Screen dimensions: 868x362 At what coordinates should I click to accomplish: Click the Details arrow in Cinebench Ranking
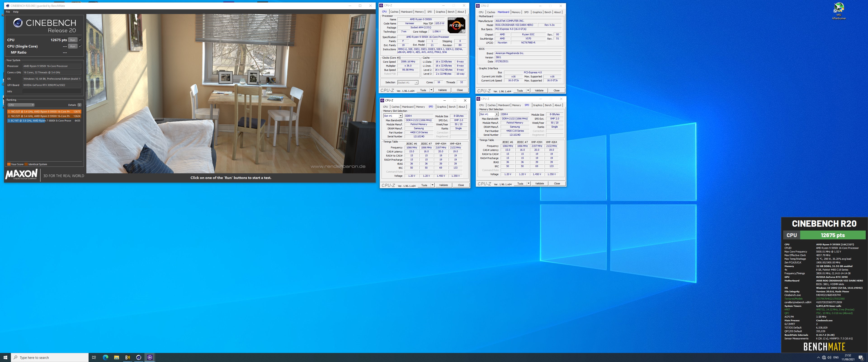(x=80, y=105)
